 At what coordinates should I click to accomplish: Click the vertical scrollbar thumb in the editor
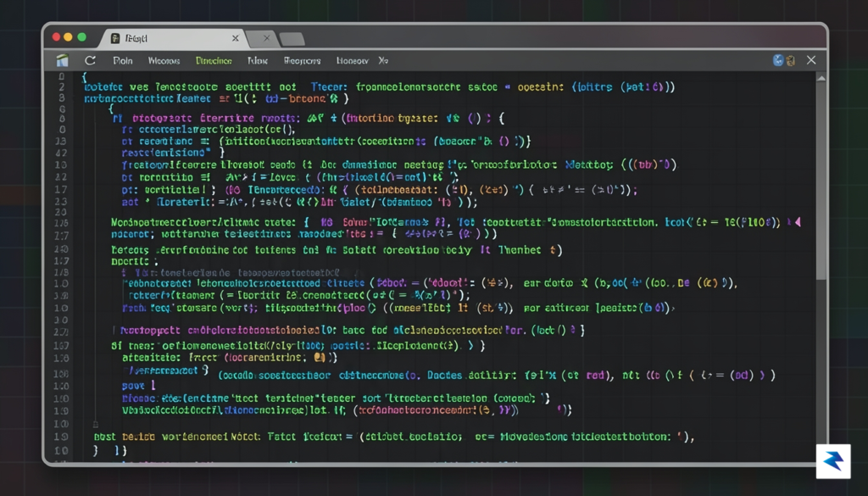[x=821, y=182]
